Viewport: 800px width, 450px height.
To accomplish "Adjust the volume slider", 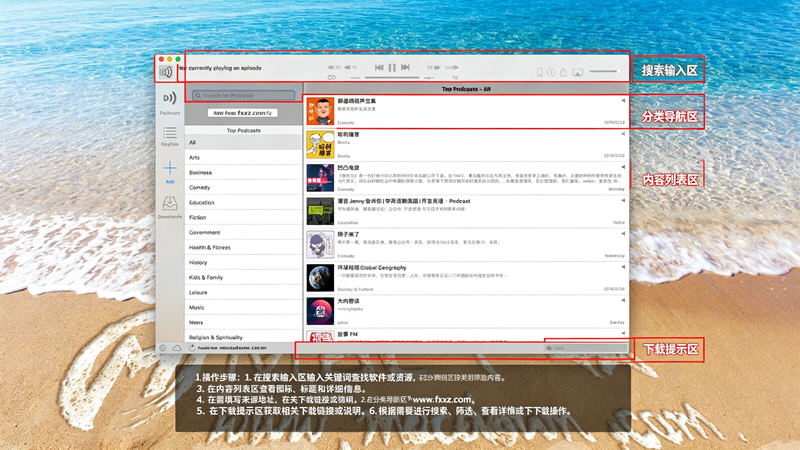I will (603, 71).
